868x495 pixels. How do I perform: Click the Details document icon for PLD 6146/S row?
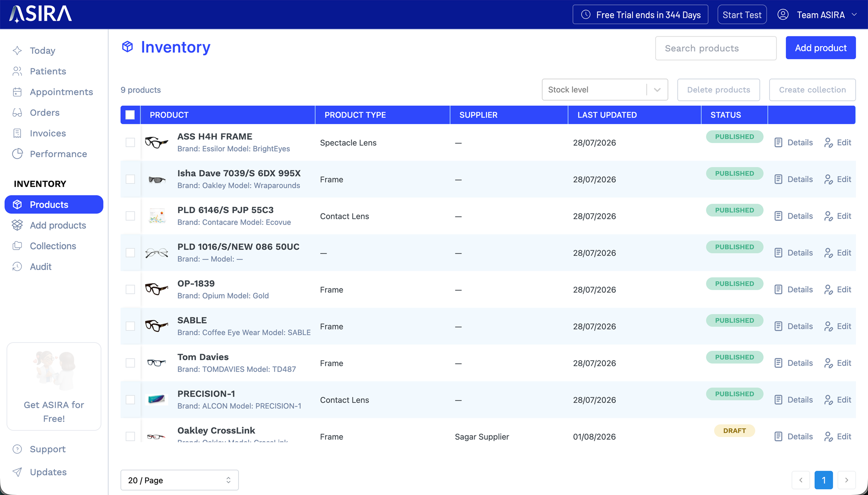point(778,216)
